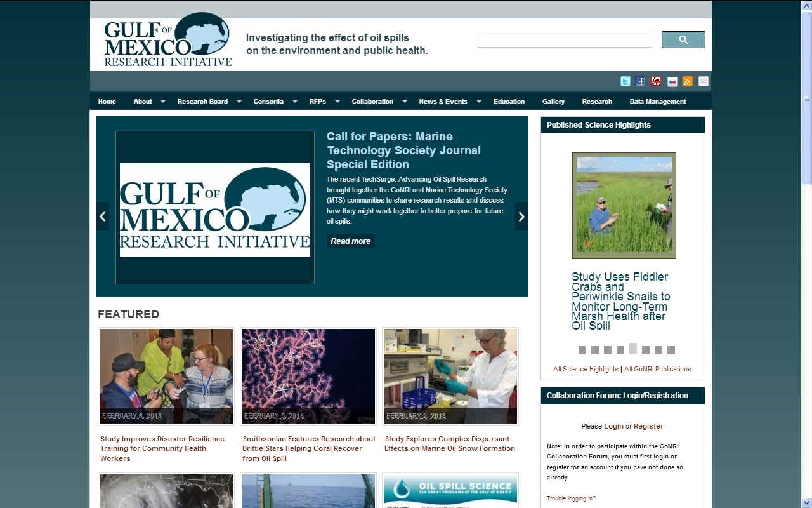
Task: Expand the News & Events menu arrow
Action: pos(479,102)
